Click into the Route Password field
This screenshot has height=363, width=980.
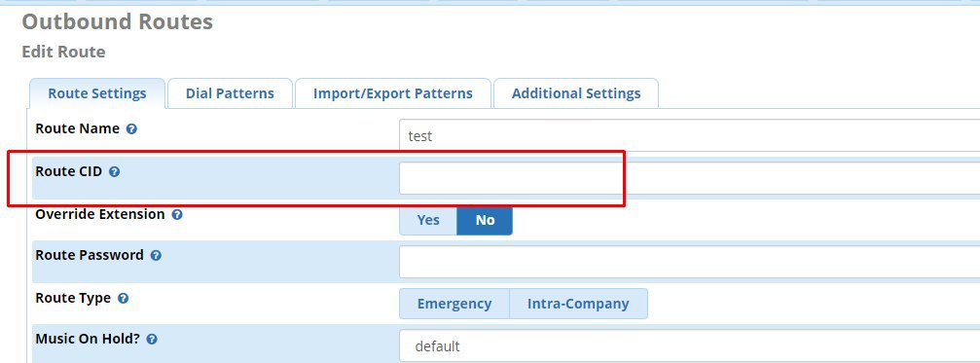(689, 262)
